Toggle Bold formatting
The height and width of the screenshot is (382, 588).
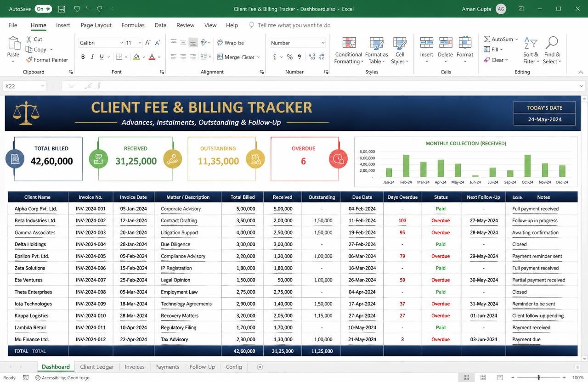pyautogui.click(x=83, y=57)
